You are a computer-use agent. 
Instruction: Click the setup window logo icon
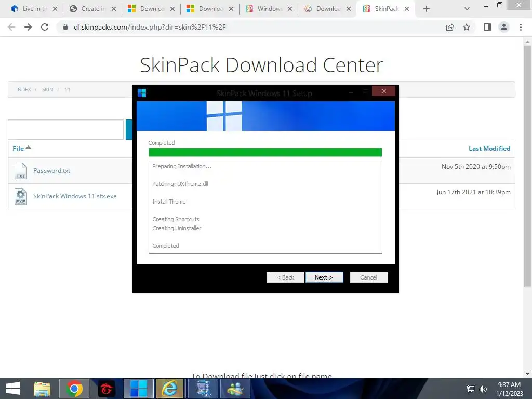click(142, 92)
